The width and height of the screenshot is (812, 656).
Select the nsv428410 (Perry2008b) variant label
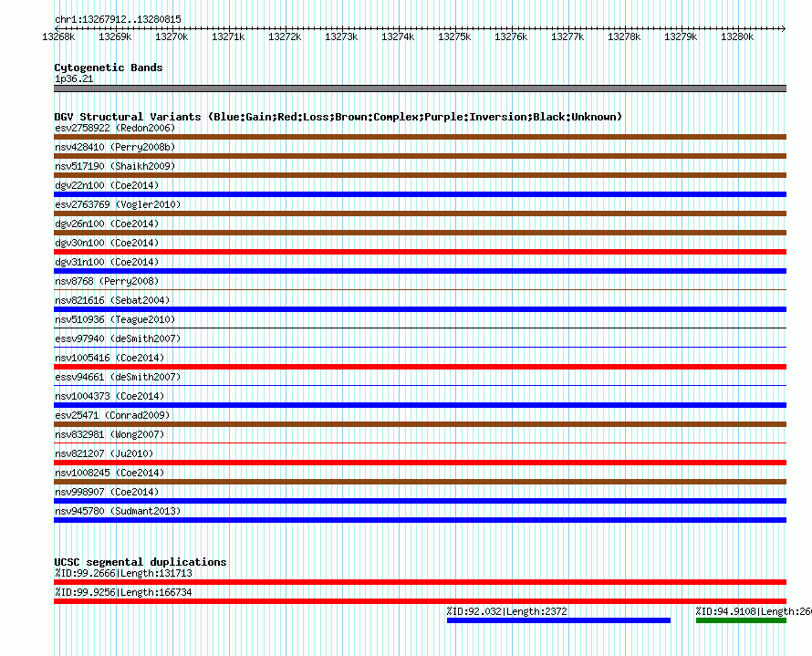point(115,147)
